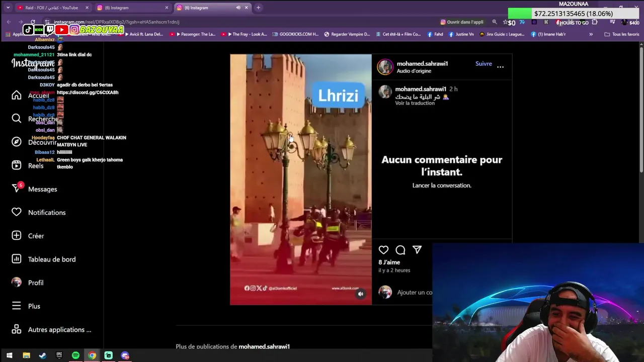
Task: Share the reel with paper plane icon
Action: tap(417, 250)
